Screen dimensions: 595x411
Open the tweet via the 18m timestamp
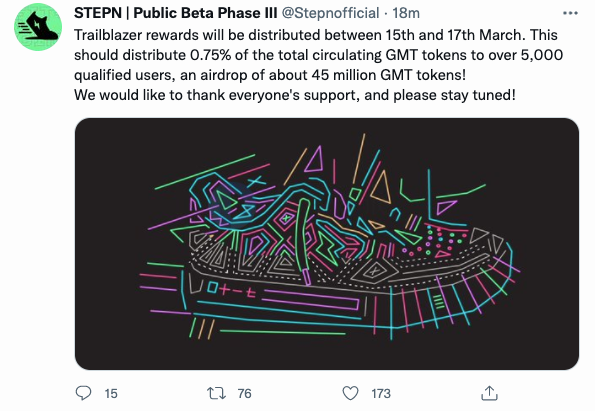[x=406, y=13]
